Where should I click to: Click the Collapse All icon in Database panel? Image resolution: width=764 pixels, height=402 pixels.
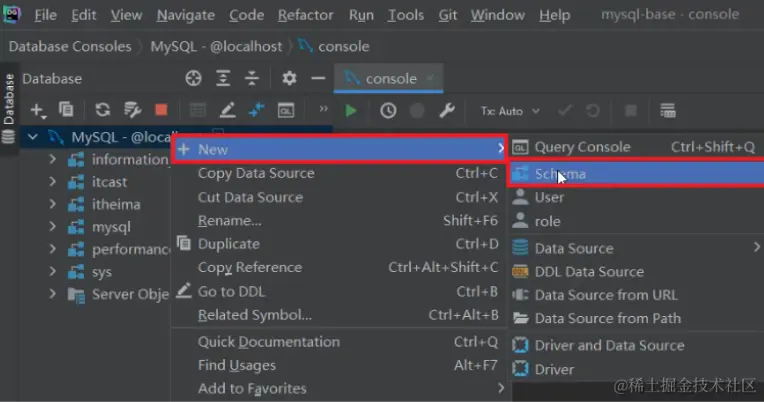click(252, 78)
